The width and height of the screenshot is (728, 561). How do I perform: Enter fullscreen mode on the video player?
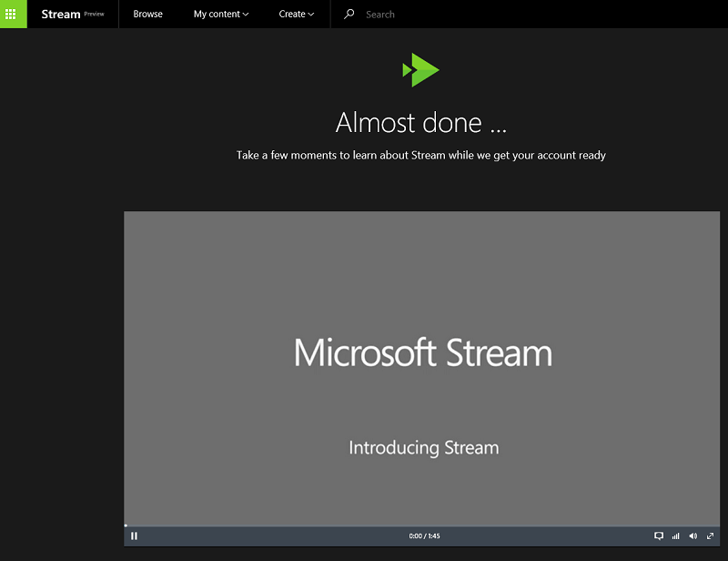709,535
